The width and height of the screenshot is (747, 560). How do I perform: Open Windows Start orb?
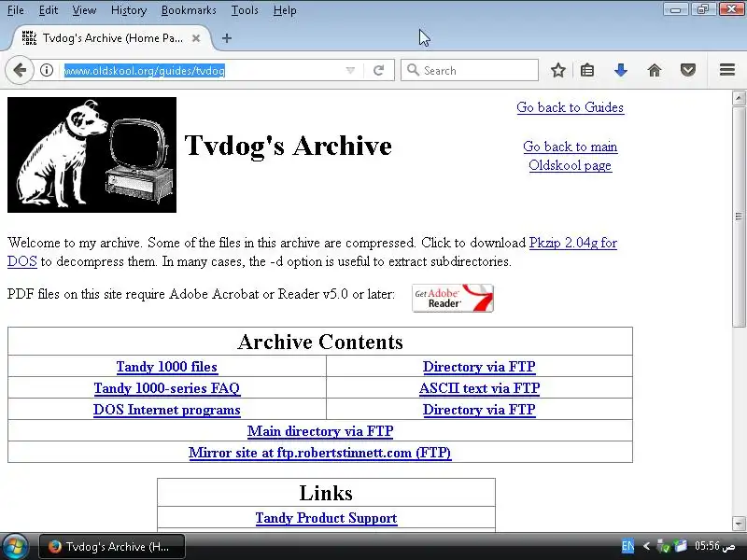click(14, 546)
